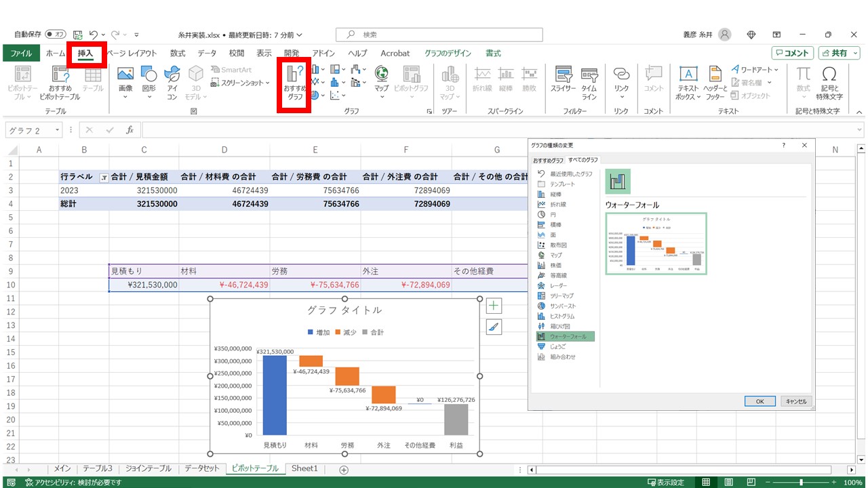Select the chart title グラフ タイトル
The height and width of the screenshot is (488, 868).
pos(344,310)
